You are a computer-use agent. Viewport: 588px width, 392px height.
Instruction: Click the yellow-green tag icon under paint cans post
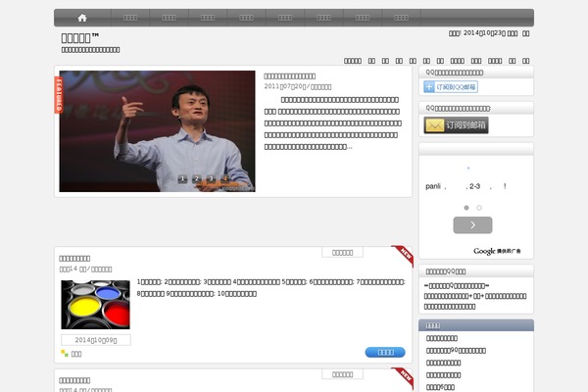point(65,354)
